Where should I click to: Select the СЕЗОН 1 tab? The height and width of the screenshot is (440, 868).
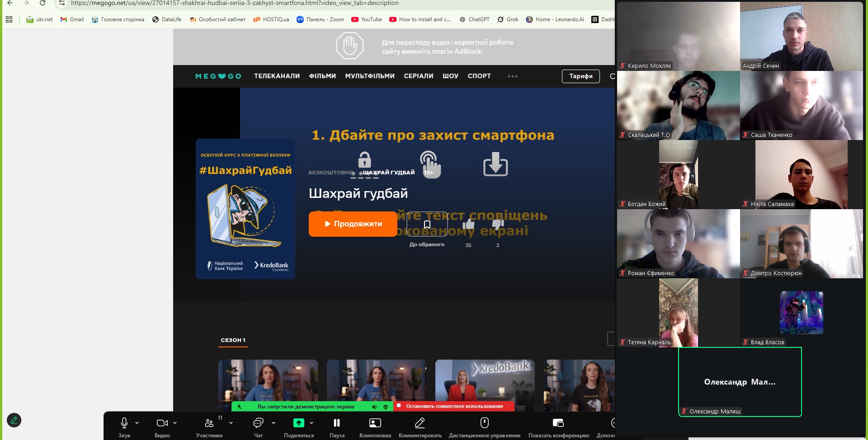[233, 340]
